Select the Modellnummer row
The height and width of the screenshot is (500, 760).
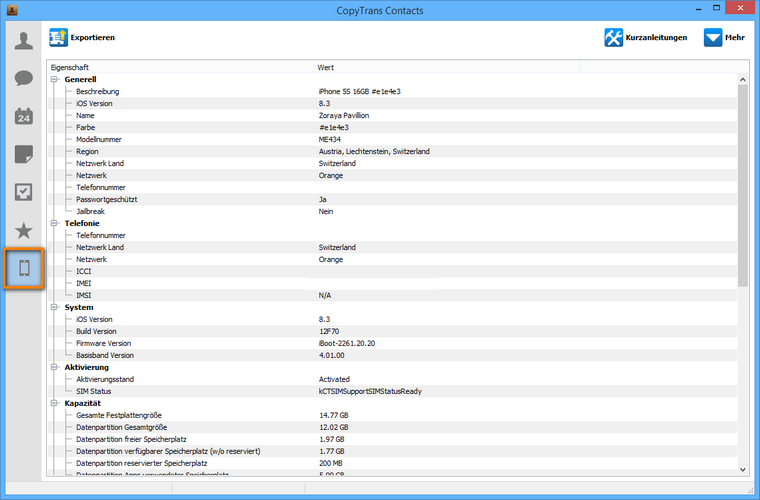tap(393, 140)
